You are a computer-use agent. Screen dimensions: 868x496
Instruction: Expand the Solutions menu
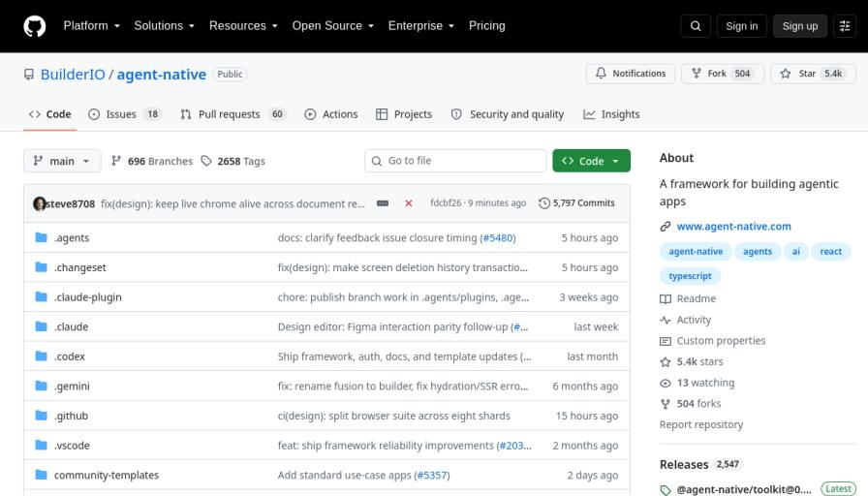pos(164,26)
